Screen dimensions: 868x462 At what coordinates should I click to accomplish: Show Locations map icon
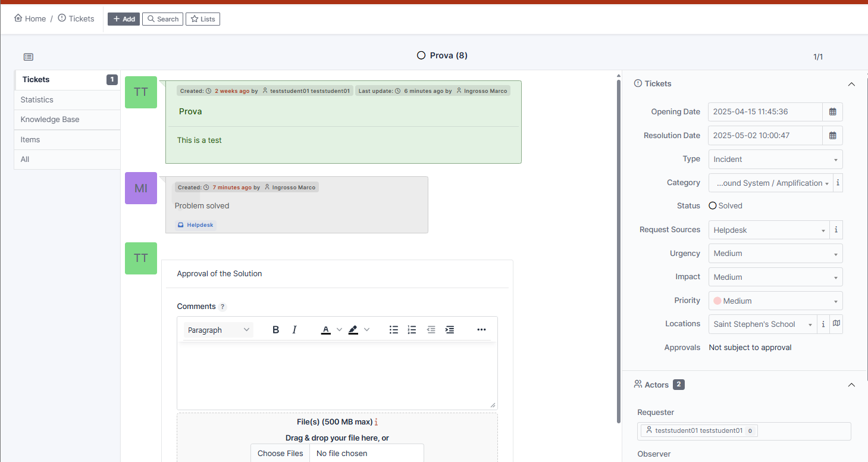tap(836, 324)
